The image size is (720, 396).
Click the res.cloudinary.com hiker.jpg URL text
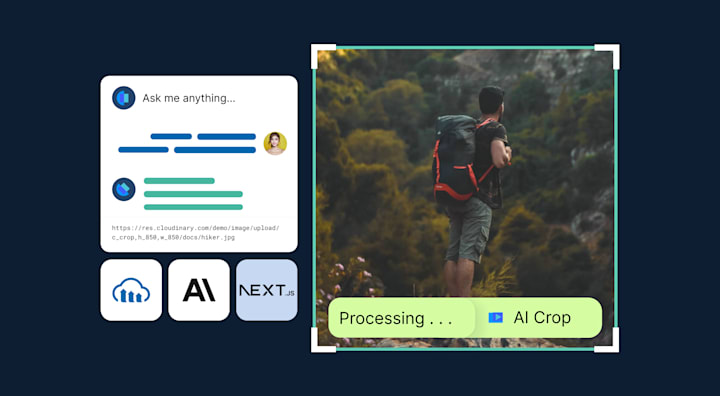195,232
